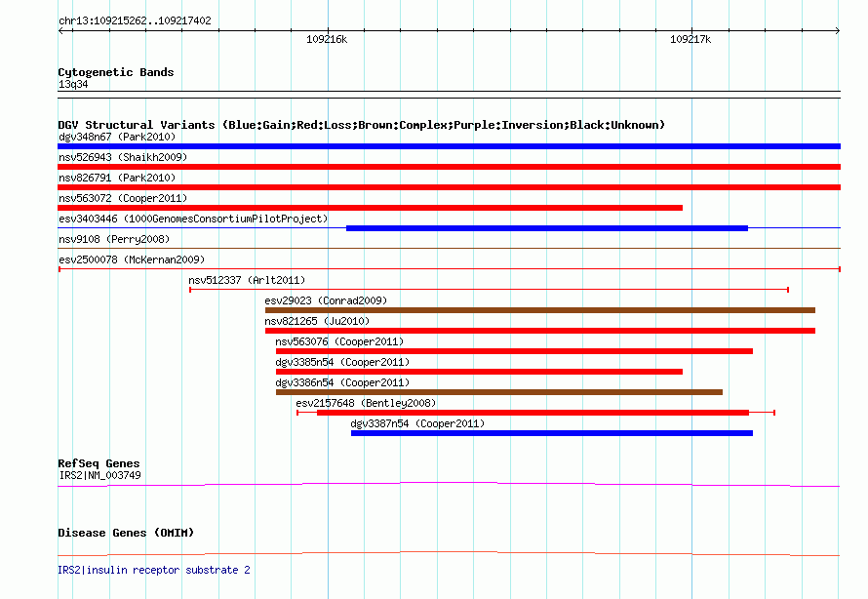Open esv3403446 (1000GenomesConsortiumPilotProject) label
This screenshot has height=599, width=868.
193,219
